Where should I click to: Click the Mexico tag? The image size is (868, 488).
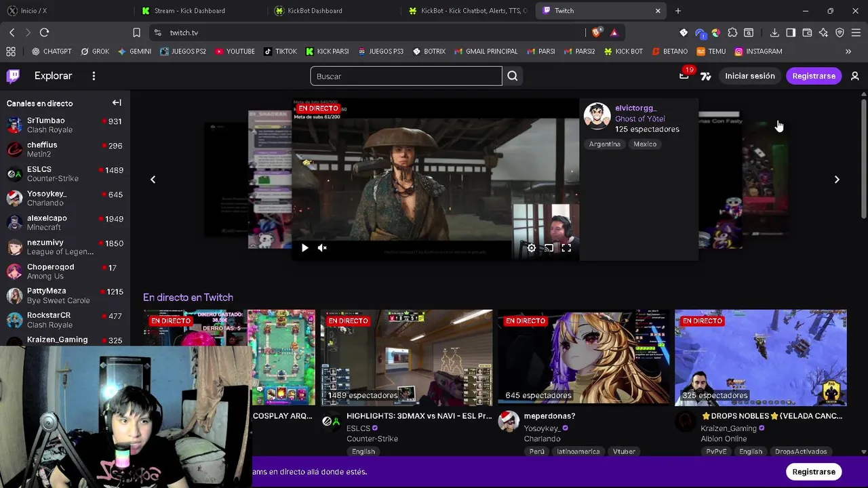click(645, 144)
